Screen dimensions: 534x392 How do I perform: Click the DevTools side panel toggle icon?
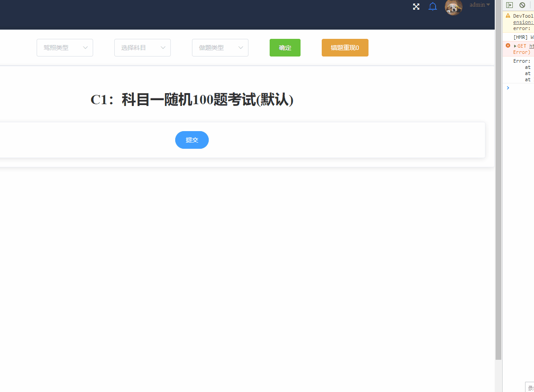click(510, 5)
